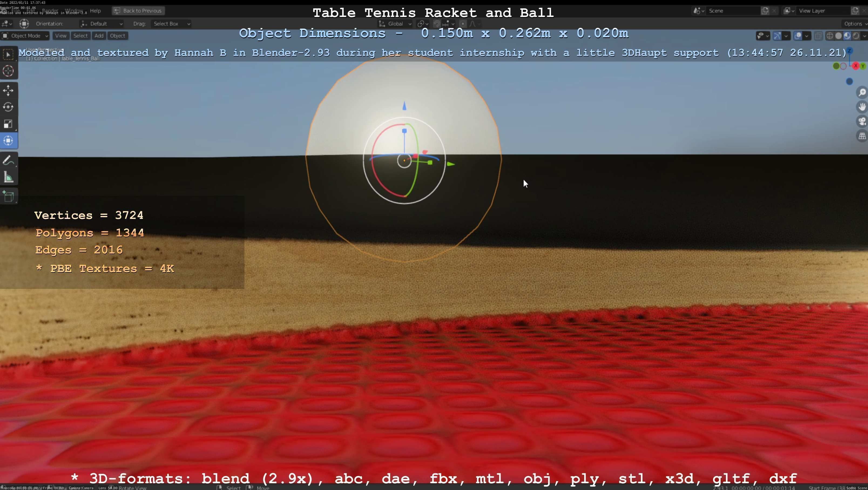Image resolution: width=868 pixels, height=490 pixels.
Task: Toggle X-Ray mode in viewport header
Action: click(818, 36)
